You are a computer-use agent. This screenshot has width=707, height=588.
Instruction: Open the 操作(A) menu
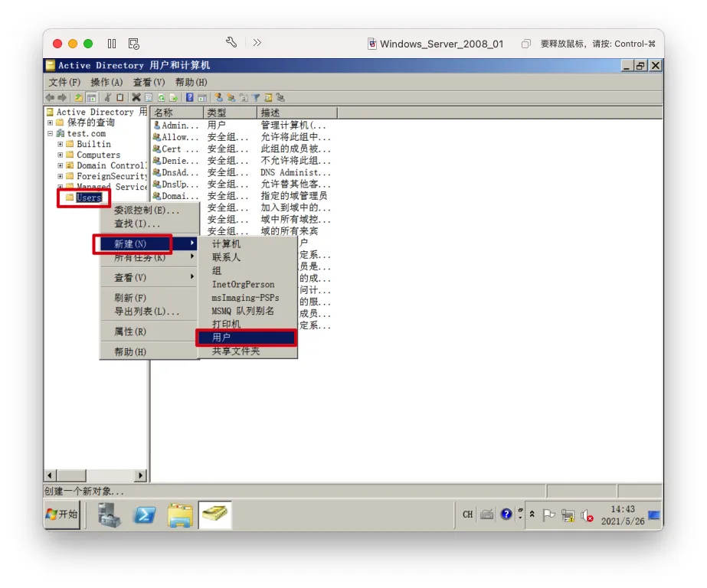point(106,83)
